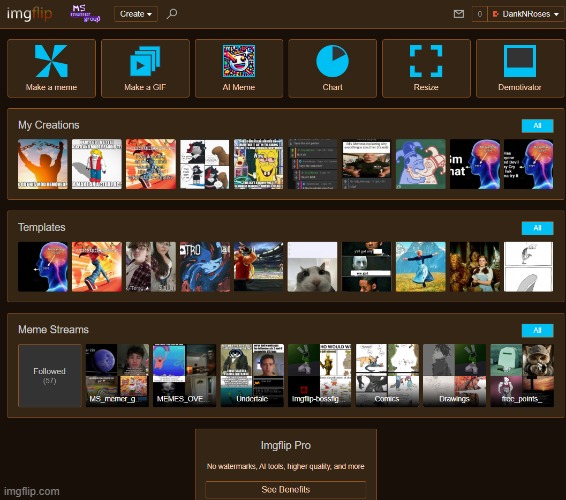This screenshot has height=500, width=566.
Task: Open the DankNRoses account dropdown
Action: click(526, 14)
